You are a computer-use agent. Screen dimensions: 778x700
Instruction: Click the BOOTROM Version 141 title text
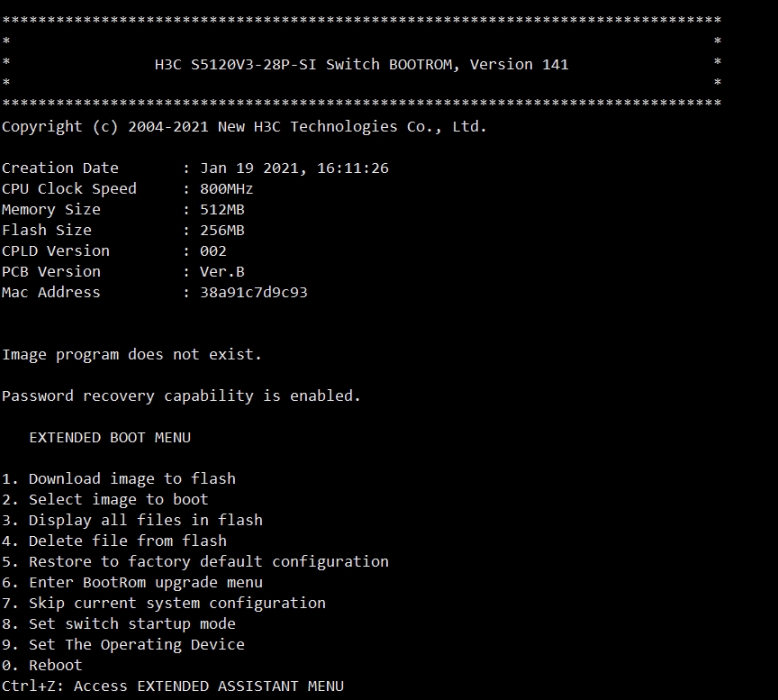[x=362, y=64]
